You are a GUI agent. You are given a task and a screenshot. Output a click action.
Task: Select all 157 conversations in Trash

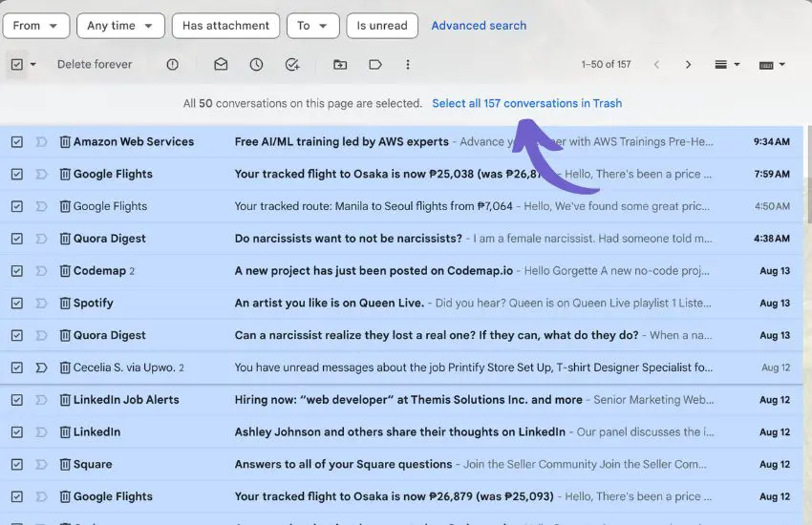tap(526, 103)
